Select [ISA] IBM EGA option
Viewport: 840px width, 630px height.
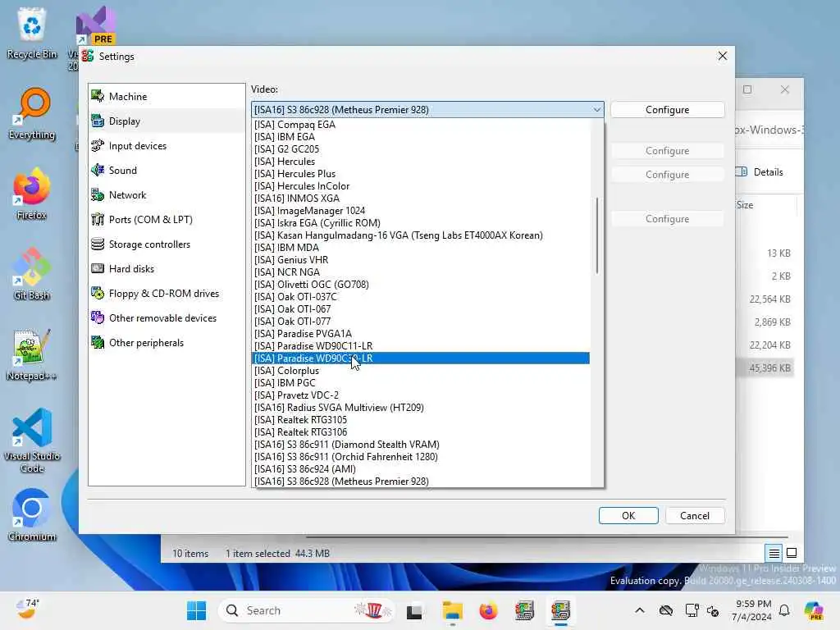421,137
